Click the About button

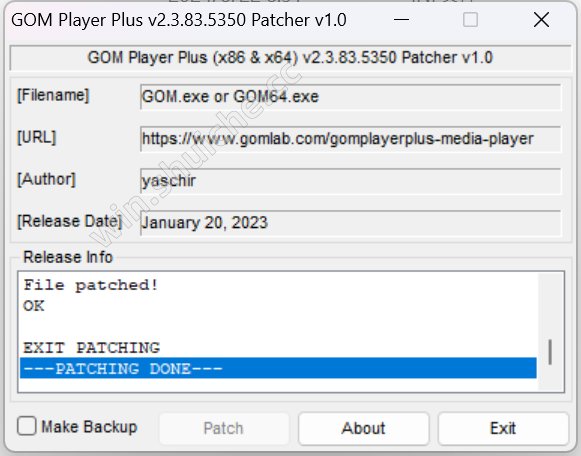click(363, 428)
